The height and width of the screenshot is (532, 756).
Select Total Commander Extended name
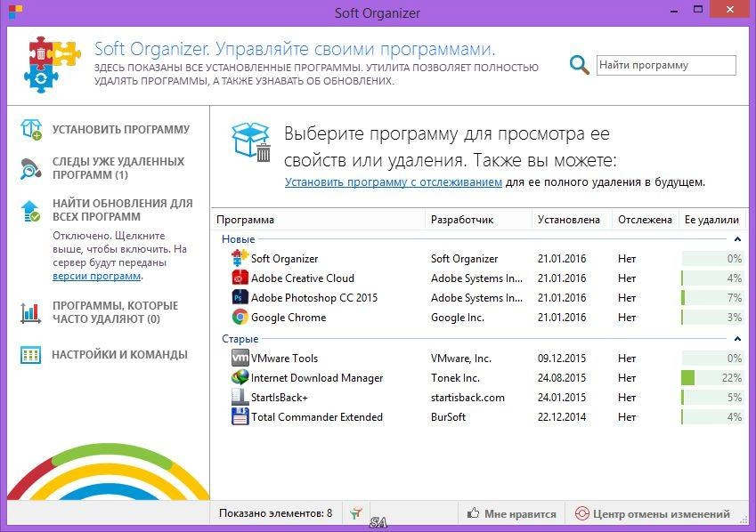[317, 417]
